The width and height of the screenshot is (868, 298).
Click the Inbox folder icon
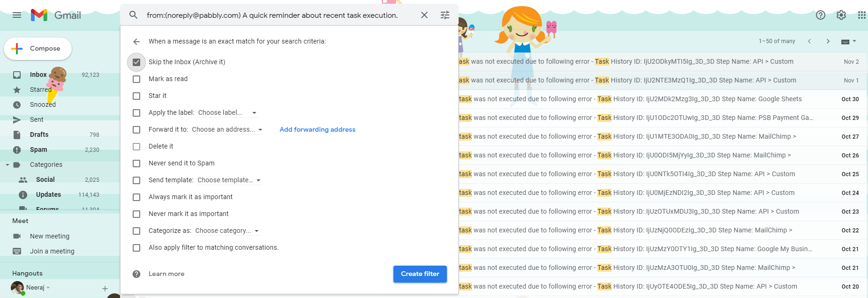pyautogui.click(x=17, y=75)
